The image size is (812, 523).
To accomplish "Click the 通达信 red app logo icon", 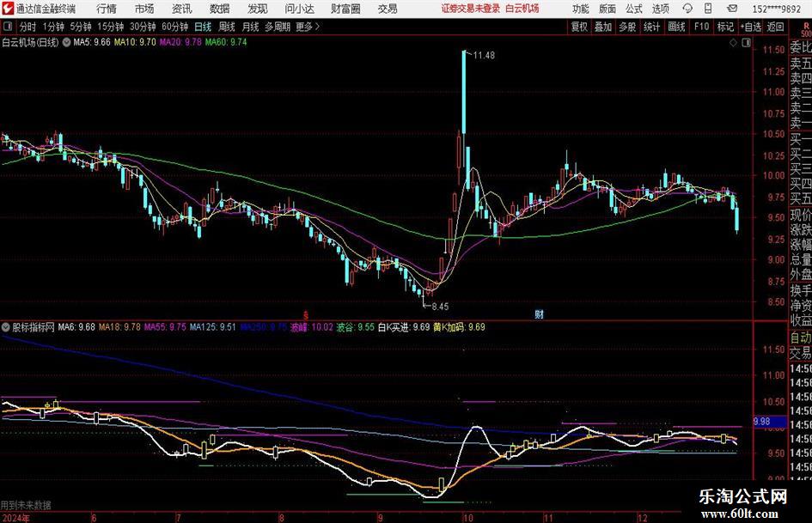I will click(8, 9).
